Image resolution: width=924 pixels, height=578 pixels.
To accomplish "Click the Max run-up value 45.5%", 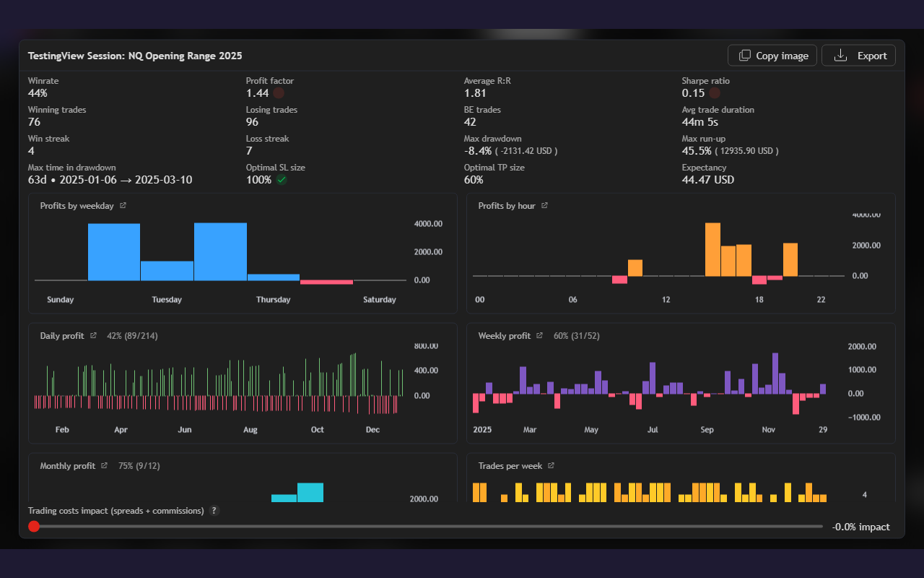I will tap(697, 151).
